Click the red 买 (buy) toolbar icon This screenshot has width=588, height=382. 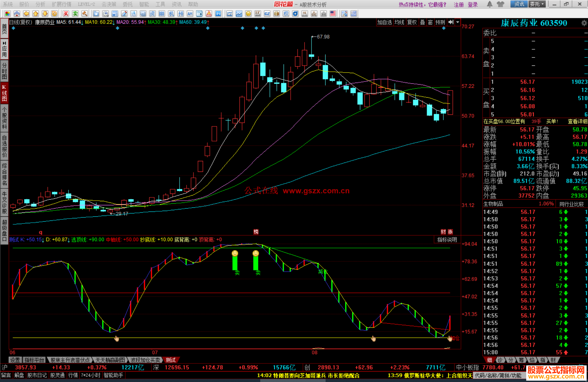coord(66,14)
